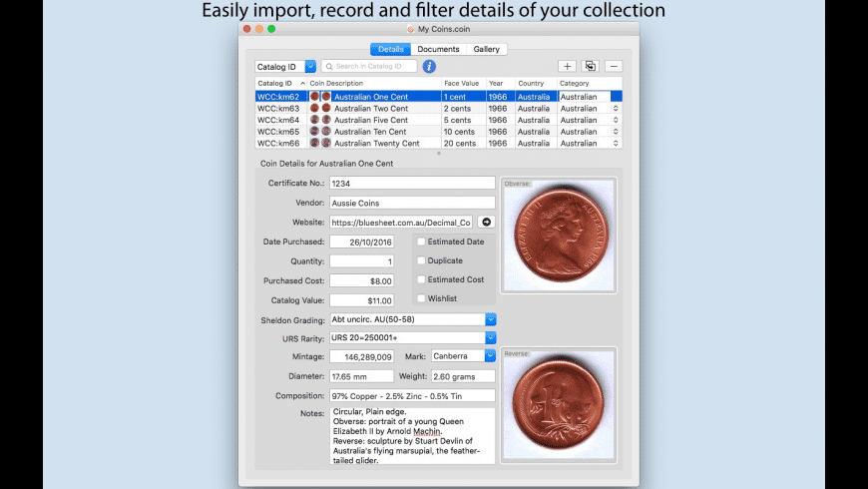Click the blue info icon
The height and width of the screenshot is (489, 868).
click(429, 67)
